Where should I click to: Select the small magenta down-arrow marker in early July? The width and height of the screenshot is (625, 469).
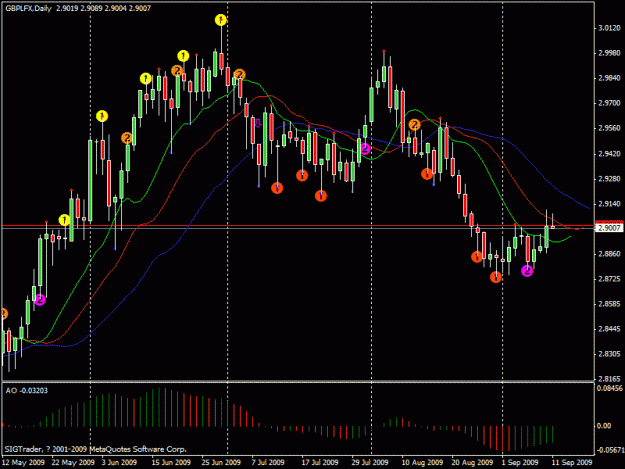coord(257,123)
